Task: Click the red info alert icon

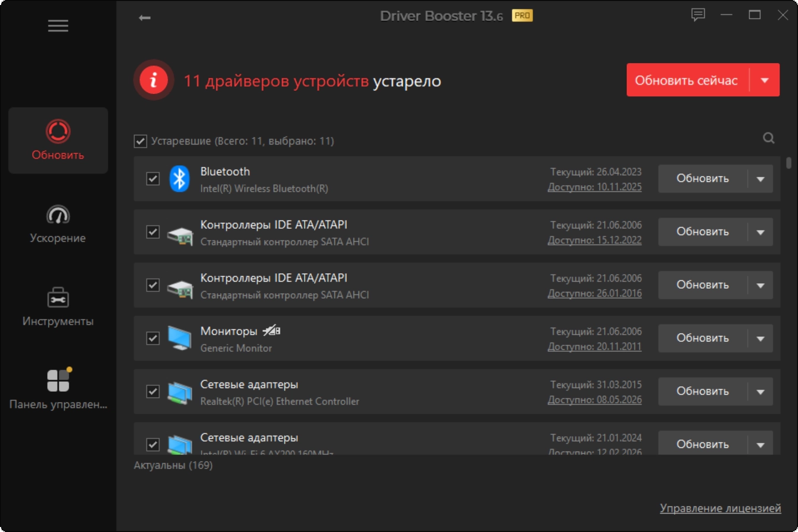Action: pos(154,80)
